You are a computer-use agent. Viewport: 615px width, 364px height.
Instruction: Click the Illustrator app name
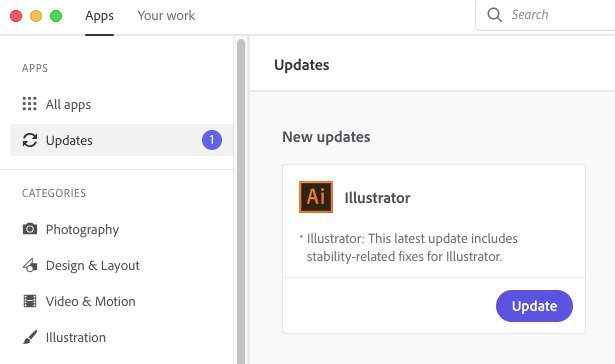(x=377, y=198)
